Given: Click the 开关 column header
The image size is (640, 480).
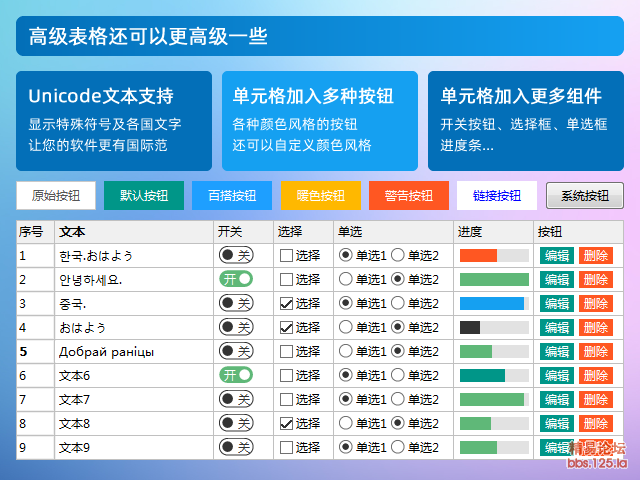Looking at the screenshot, I should click(x=243, y=232).
